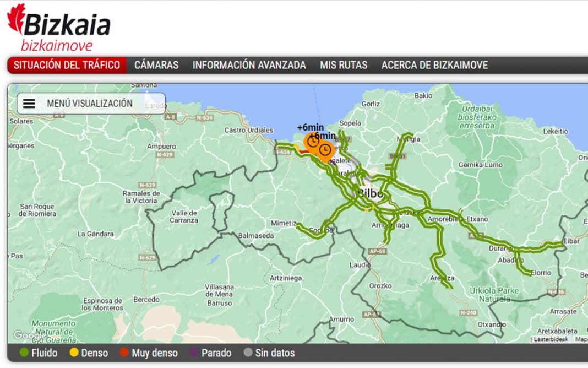This screenshot has width=588, height=368.
Task: Click the Urkiola Parke Naturala label
Action: [x=494, y=295]
